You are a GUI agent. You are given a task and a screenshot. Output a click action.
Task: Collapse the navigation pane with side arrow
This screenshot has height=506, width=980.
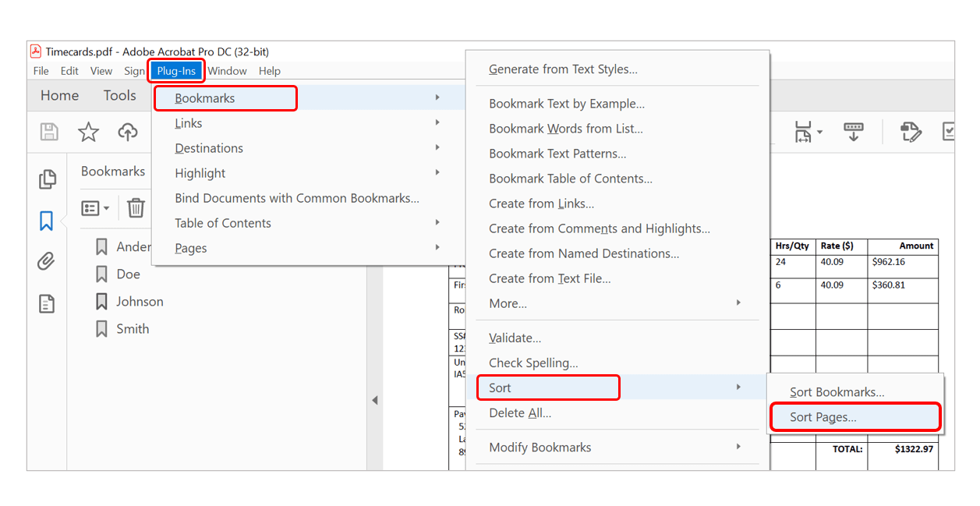[x=375, y=400]
